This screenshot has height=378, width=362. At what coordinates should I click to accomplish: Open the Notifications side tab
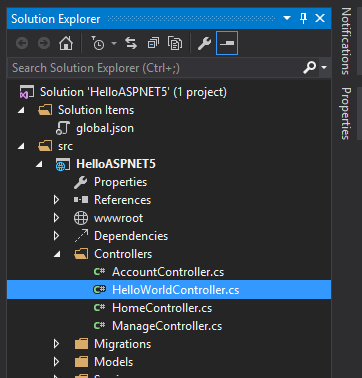pos(346,41)
